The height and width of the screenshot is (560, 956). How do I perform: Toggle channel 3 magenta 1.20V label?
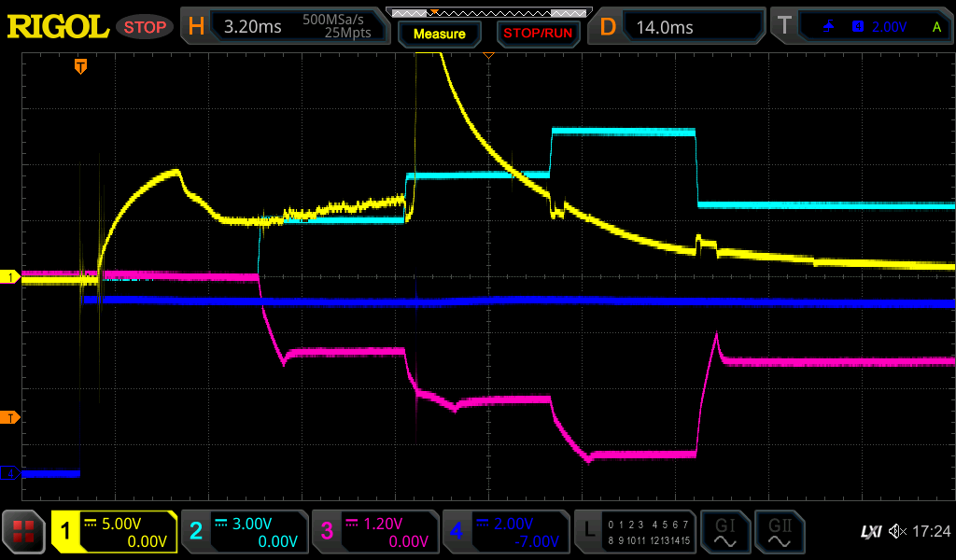(375, 532)
